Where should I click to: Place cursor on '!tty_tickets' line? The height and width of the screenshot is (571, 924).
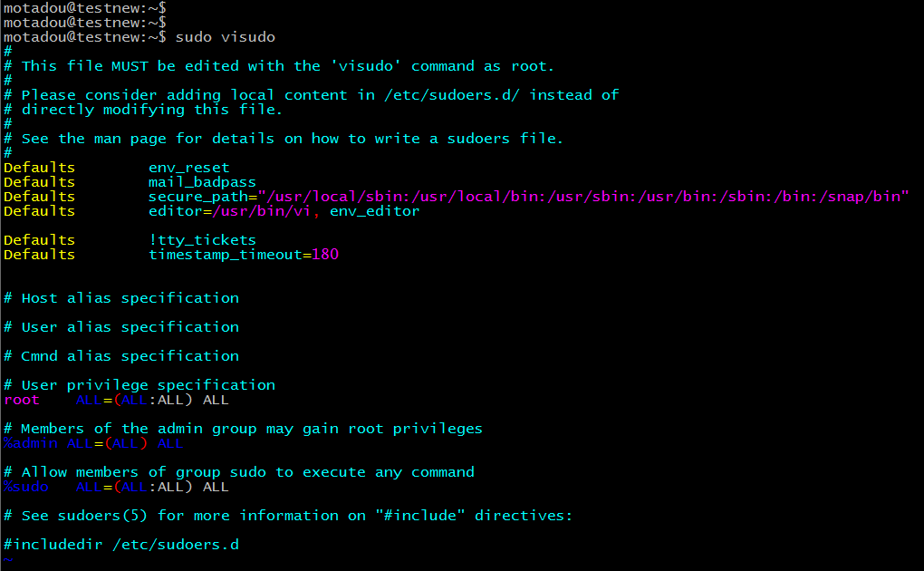point(202,240)
